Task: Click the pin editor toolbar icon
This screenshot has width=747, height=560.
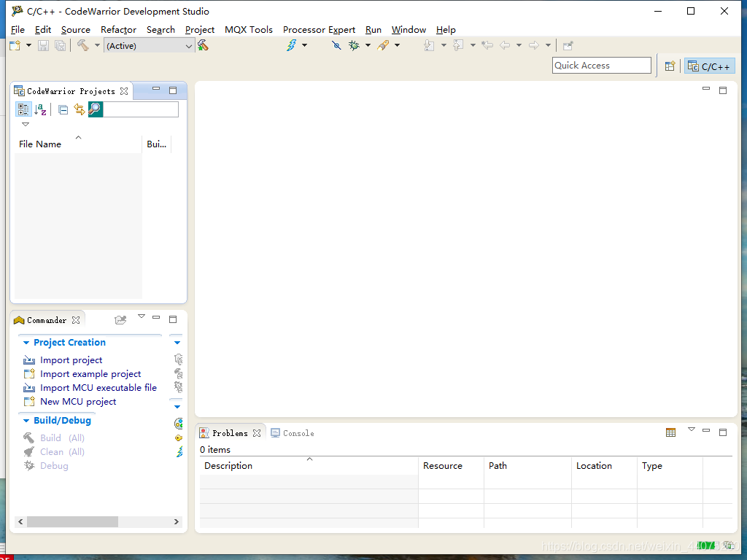Action: (568, 46)
